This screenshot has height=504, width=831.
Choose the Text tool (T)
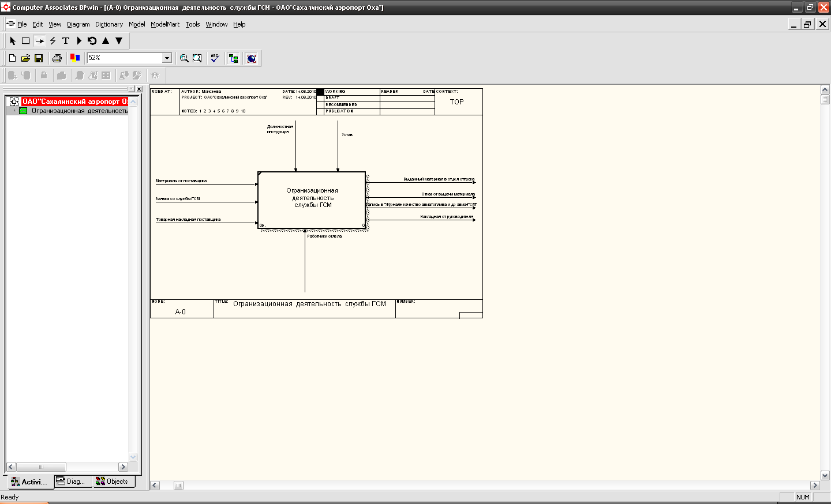pos(66,41)
